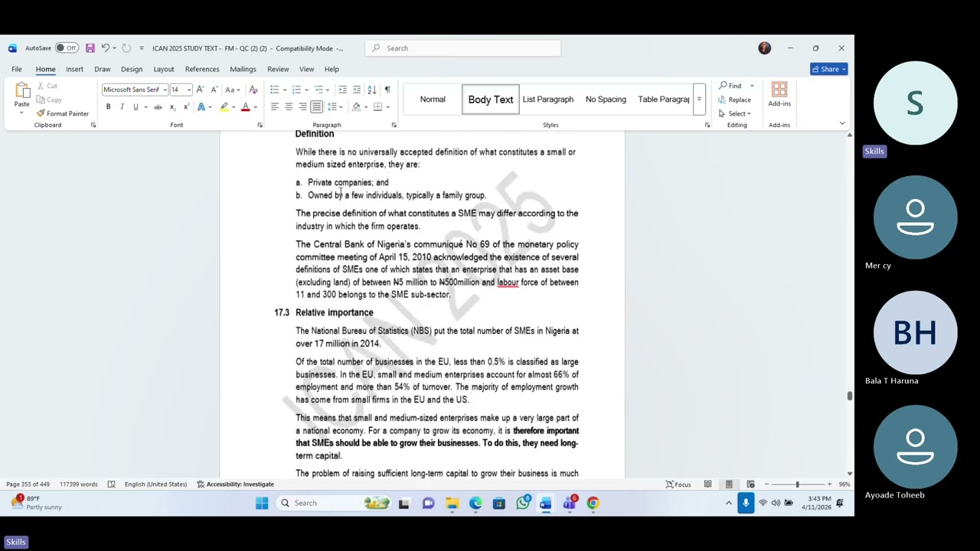The width and height of the screenshot is (980, 551).
Task: Switch to the Layout tab
Action: click(x=163, y=69)
